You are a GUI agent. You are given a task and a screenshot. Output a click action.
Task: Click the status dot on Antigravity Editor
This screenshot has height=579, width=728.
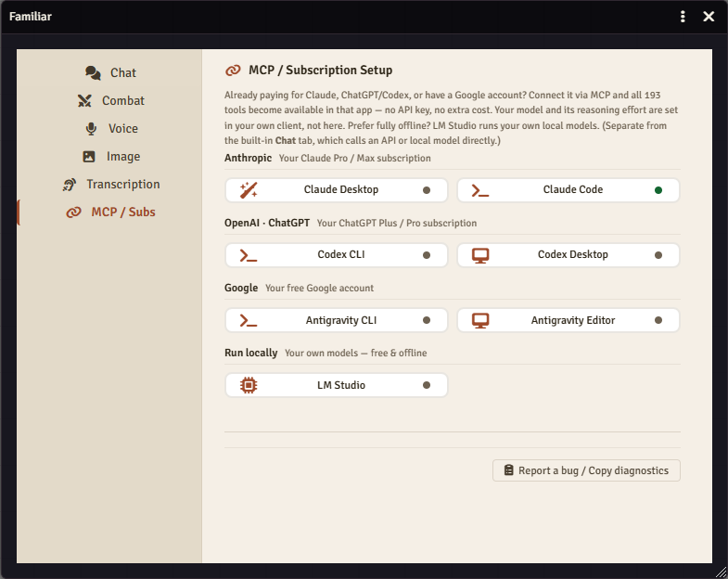click(658, 320)
